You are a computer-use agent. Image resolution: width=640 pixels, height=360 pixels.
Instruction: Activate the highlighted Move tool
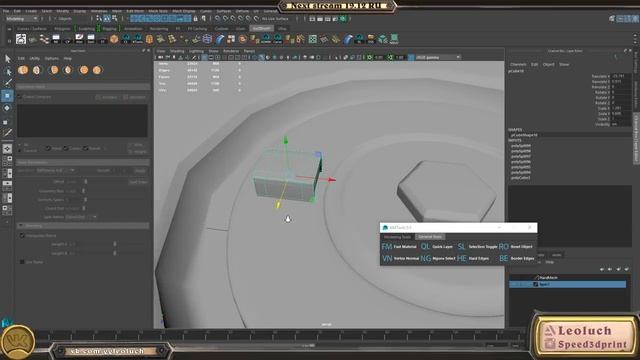(x=7, y=96)
